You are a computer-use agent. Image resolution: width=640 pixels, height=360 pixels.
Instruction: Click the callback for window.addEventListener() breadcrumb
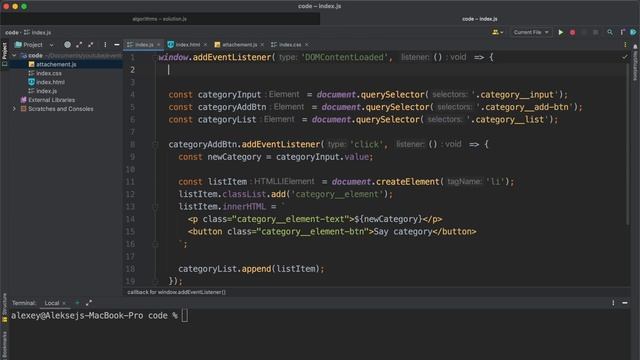pos(176,292)
